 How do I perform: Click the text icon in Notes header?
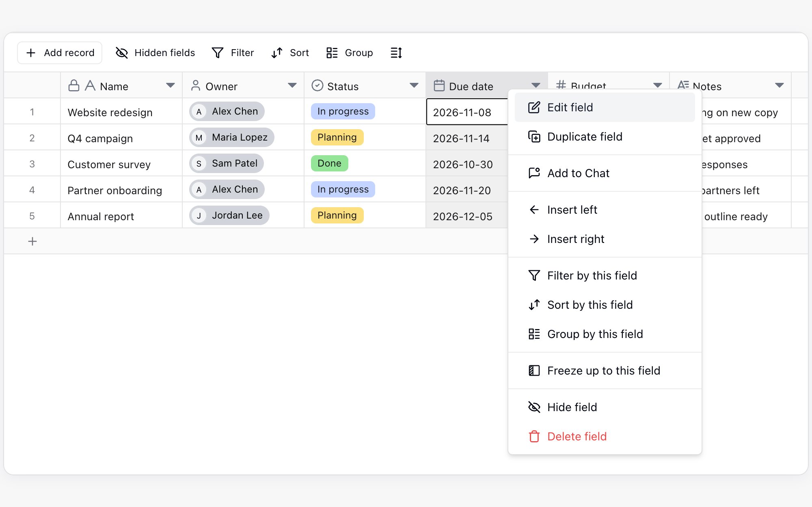pyautogui.click(x=683, y=84)
